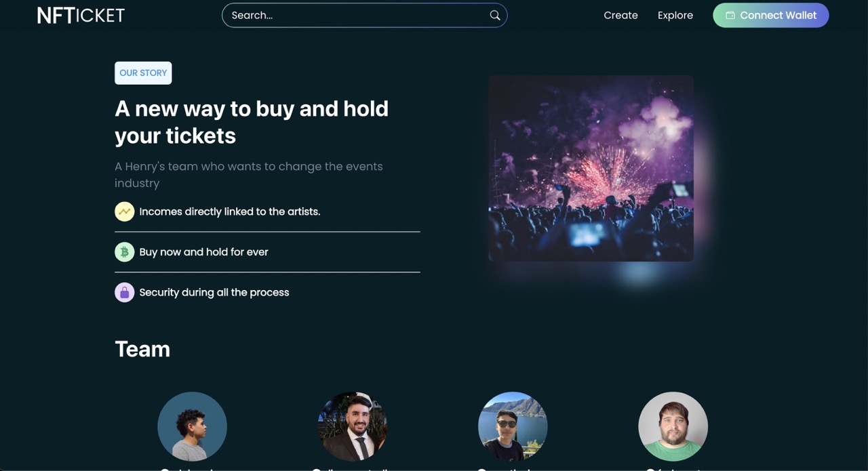Open the Explore menu item
The width and height of the screenshot is (868, 471).
click(x=675, y=15)
